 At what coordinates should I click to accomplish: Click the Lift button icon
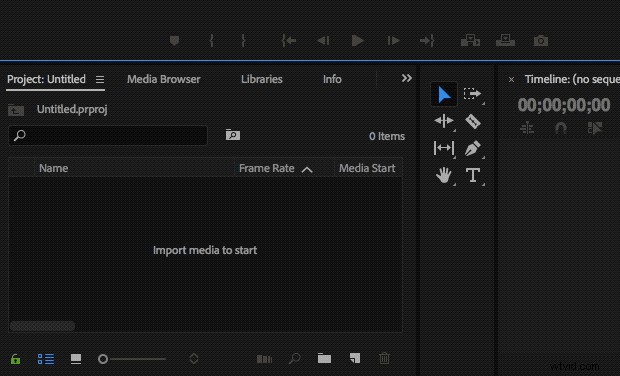tap(470, 40)
